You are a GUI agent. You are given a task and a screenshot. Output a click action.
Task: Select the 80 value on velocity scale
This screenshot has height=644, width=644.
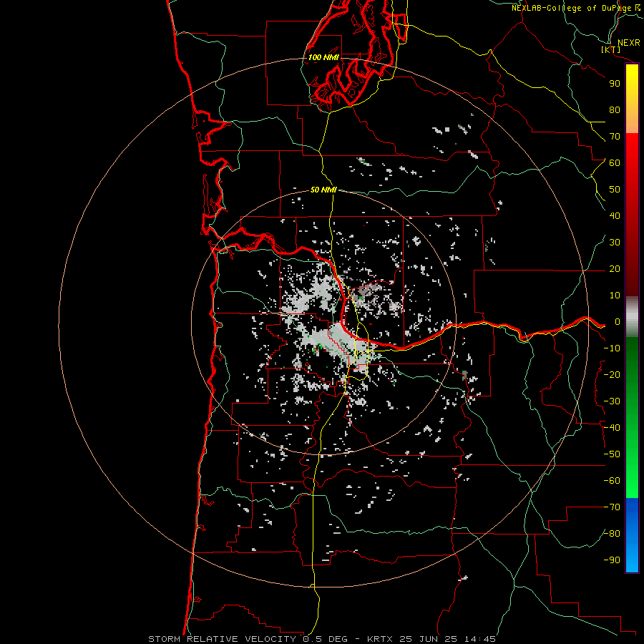pyautogui.click(x=615, y=110)
